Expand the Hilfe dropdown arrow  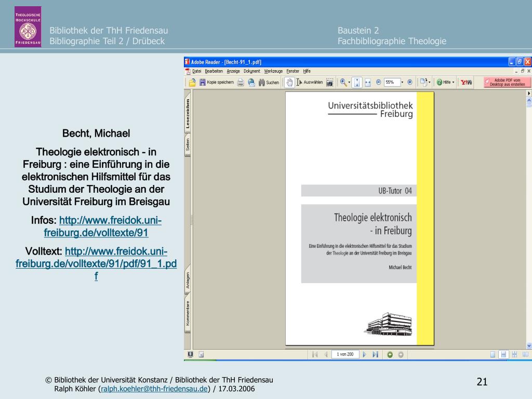tap(453, 83)
